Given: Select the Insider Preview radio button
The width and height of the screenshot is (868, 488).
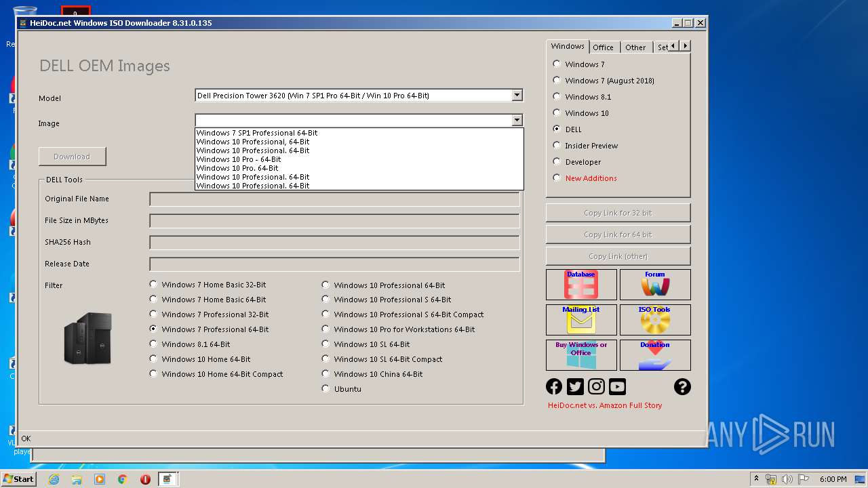Looking at the screenshot, I should [557, 145].
